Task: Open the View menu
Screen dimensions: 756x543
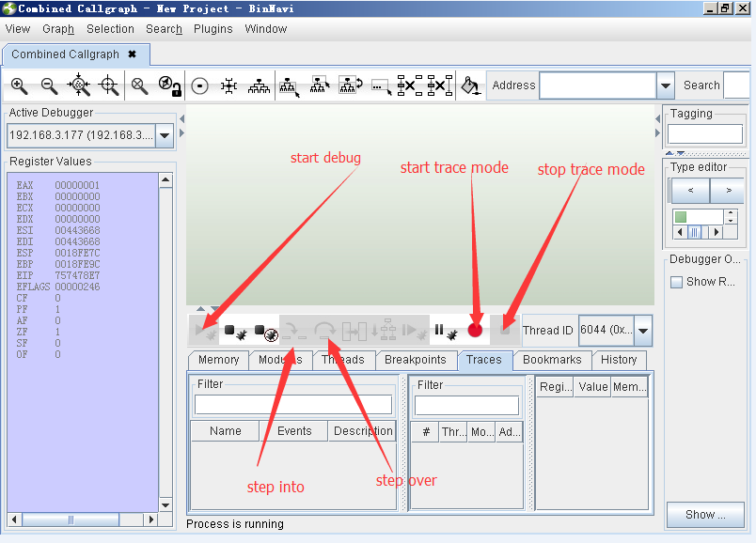Action: 18,29
